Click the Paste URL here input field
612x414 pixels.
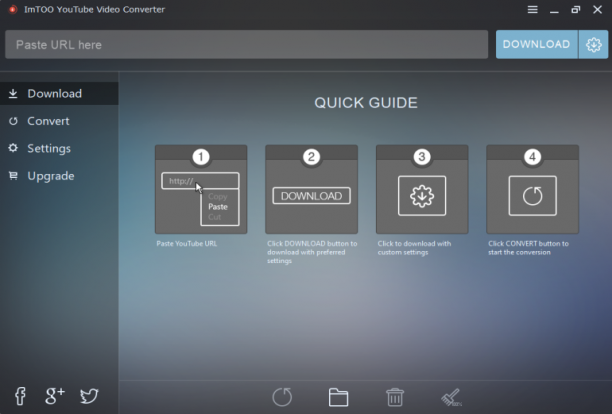(246, 44)
